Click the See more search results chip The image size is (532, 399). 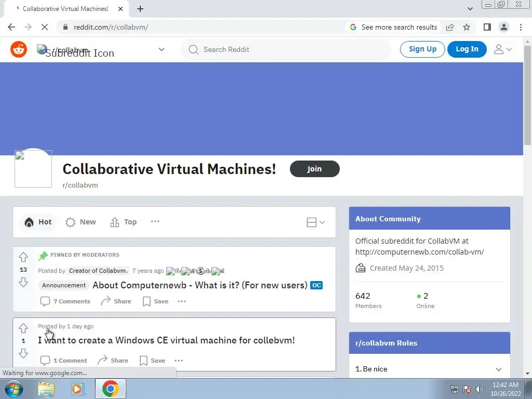(x=394, y=27)
